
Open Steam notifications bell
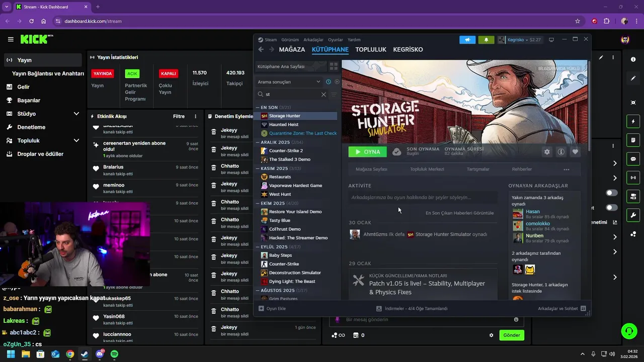point(486,40)
